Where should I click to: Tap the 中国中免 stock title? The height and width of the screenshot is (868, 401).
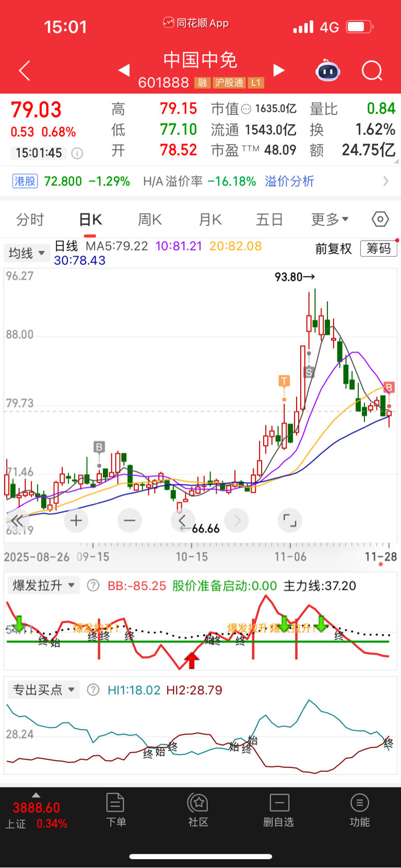(200, 60)
